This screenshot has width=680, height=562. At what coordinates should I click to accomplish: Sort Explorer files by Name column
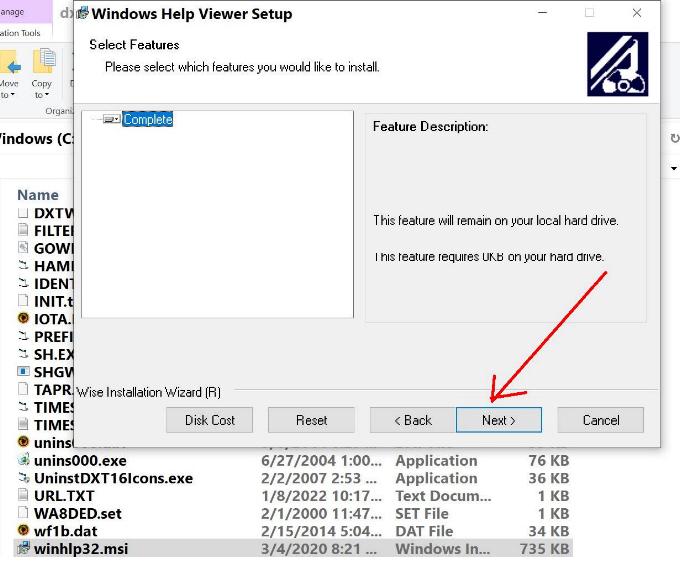[x=38, y=195]
